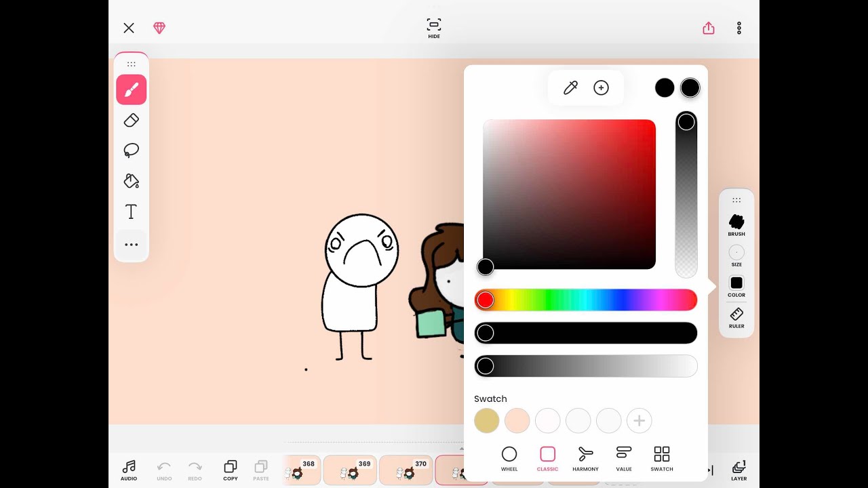Switch to Harmony color mode
The width and height of the screenshot is (868, 488).
click(x=586, y=459)
